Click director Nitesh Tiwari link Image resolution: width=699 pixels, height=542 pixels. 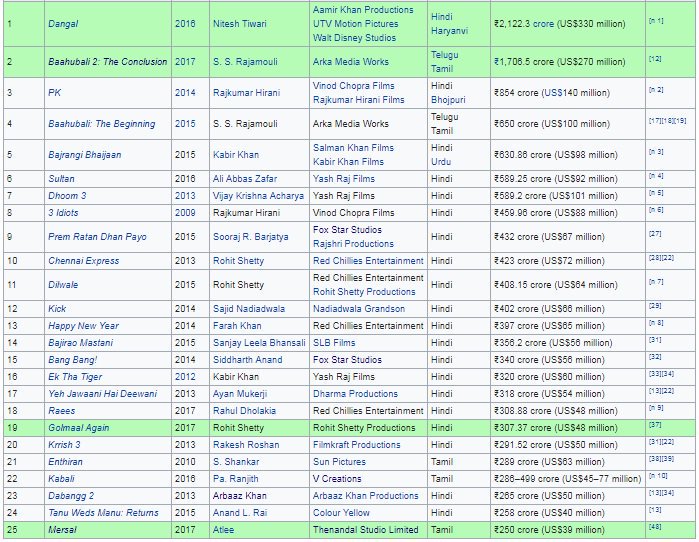click(x=239, y=24)
